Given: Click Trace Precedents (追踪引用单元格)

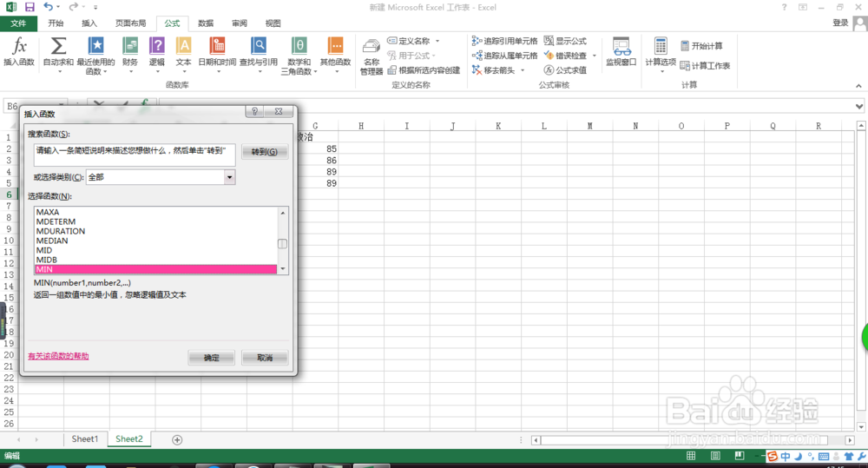Looking at the screenshot, I should [504, 41].
